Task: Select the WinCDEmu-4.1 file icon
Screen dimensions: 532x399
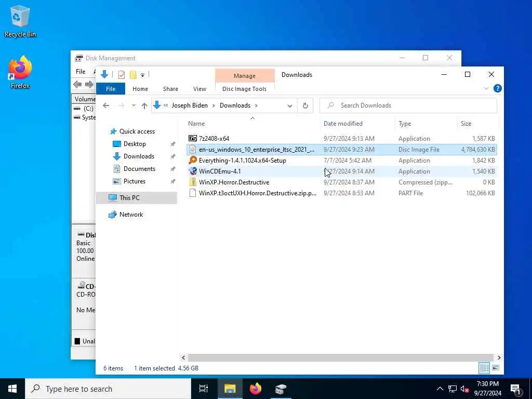Action: (x=192, y=171)
